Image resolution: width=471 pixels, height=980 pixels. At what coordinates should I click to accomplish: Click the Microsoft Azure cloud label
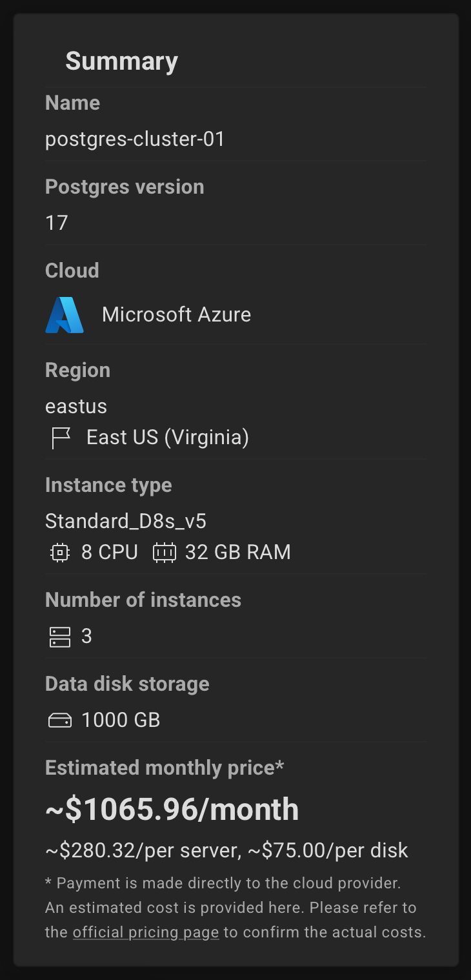click(176, 314)
